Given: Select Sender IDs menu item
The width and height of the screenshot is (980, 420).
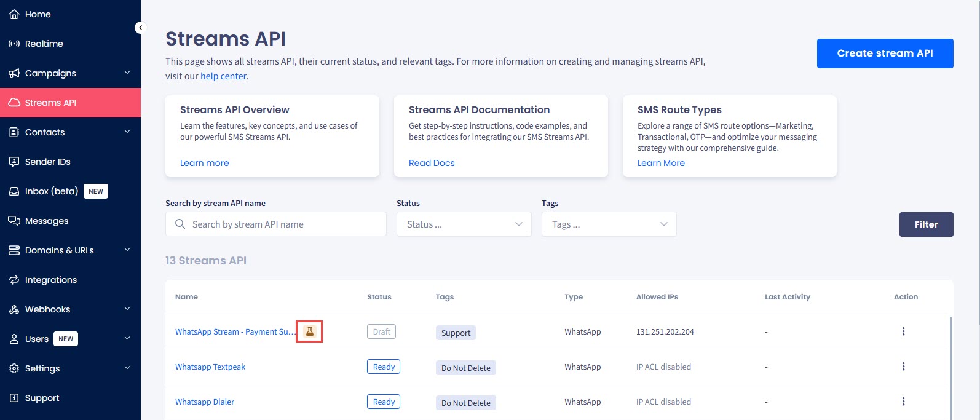Looking at the screenshot, I should tap(70, 162).
